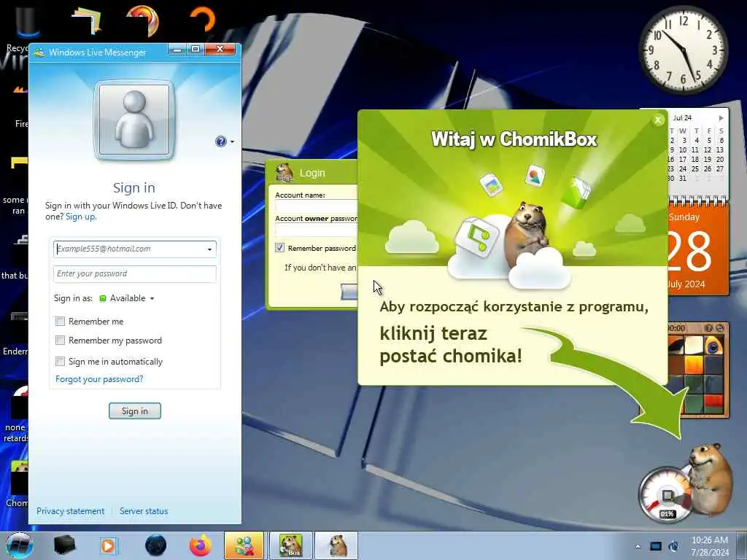
Task: Open the stacked folders desktop icon
Action: tap(87, 23)
